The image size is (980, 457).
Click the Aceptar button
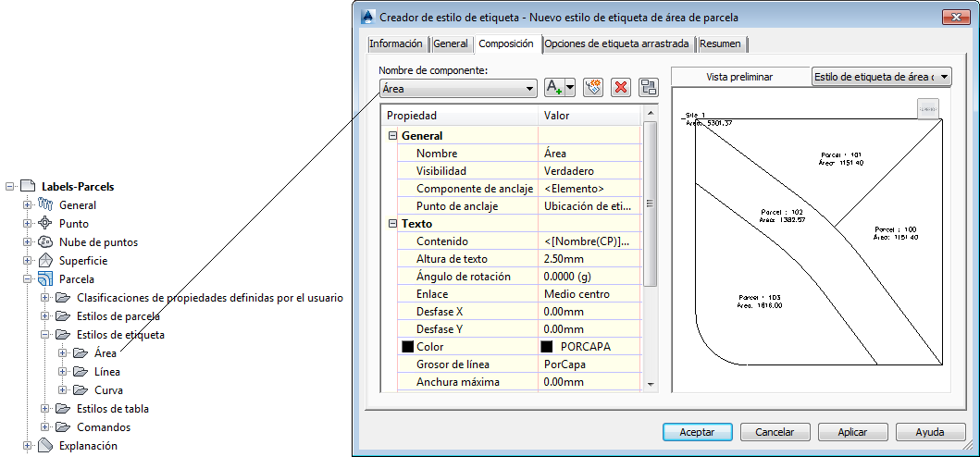pos(697,432)
